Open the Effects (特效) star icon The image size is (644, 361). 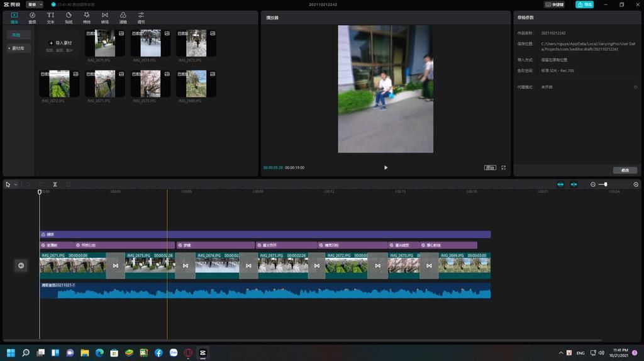(x=87, y=17)
